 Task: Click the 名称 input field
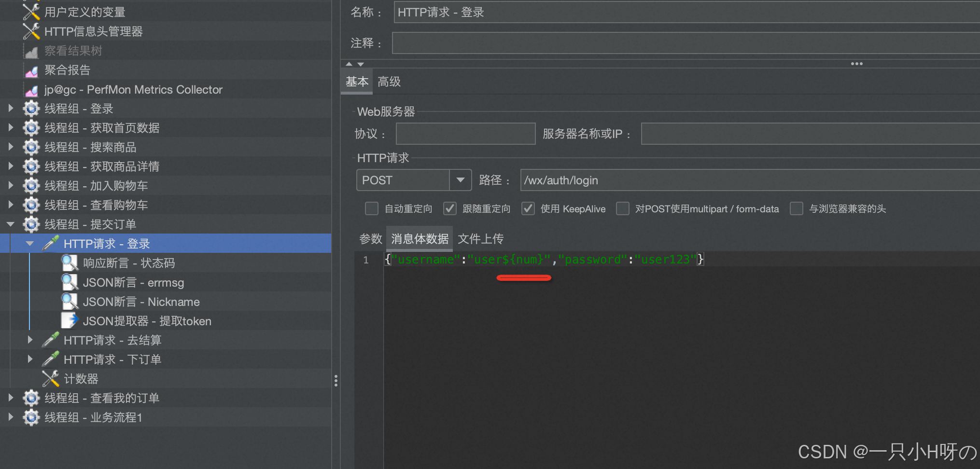click(x=687, y=12)
